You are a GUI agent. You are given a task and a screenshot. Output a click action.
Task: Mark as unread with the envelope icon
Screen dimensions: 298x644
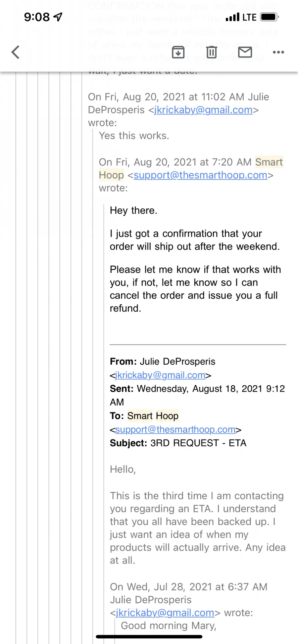point(245,52)
